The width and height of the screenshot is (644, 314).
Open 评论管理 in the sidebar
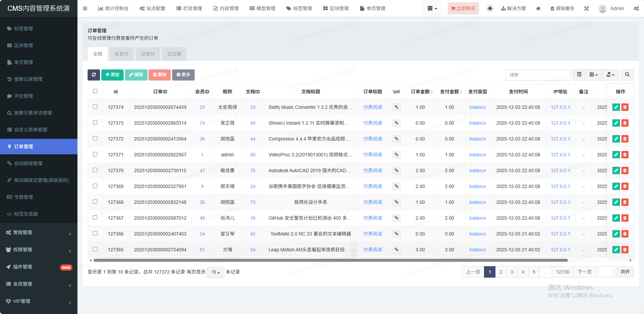click(x=24, y=96)
